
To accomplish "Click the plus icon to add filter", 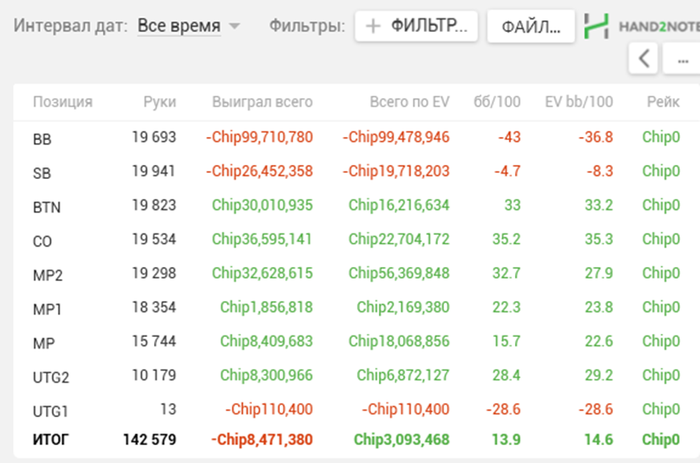I will coord(373,27).
